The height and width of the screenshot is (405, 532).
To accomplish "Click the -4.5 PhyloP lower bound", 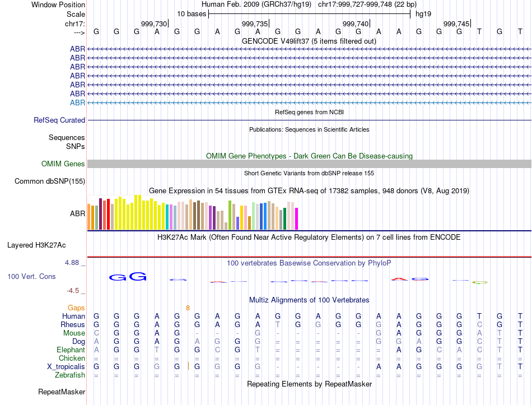I will click(73, 291).
